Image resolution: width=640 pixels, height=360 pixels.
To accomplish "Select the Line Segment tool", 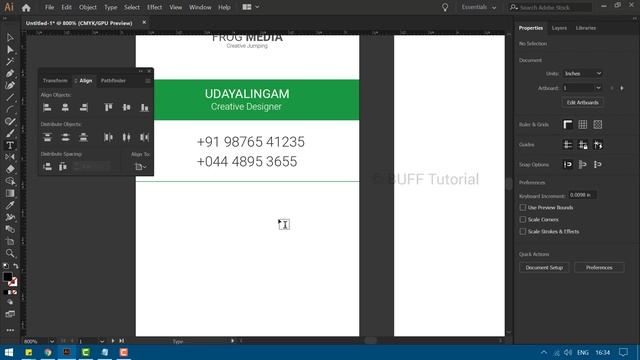I will coord(10,98).
